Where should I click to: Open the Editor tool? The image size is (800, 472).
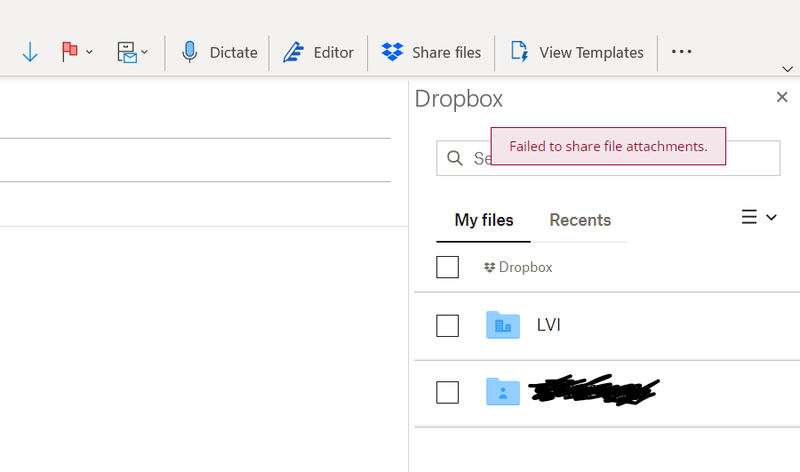[318, 52]
